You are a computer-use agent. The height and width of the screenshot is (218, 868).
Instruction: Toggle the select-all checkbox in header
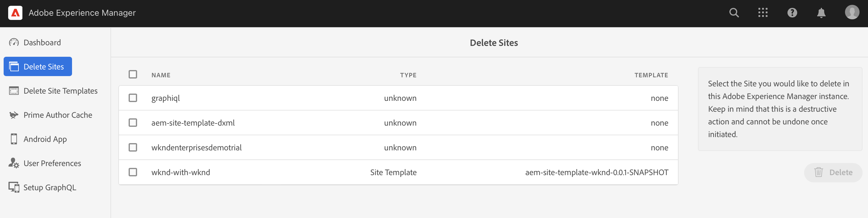(x=133, y=74)
